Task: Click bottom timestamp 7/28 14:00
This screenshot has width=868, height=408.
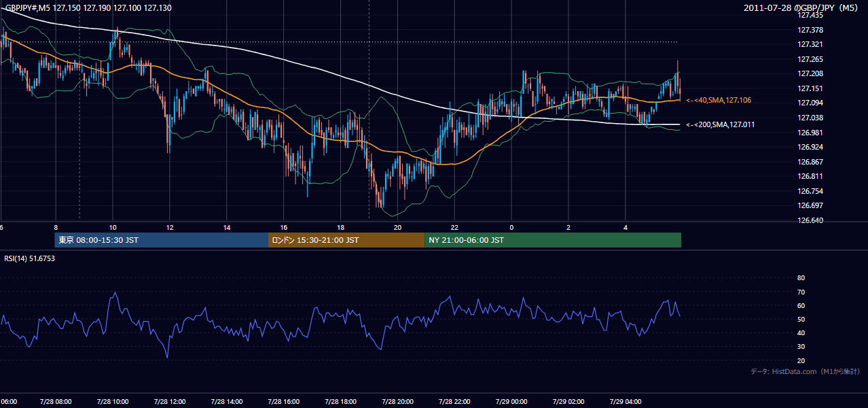Action: (x=227, y=401)
